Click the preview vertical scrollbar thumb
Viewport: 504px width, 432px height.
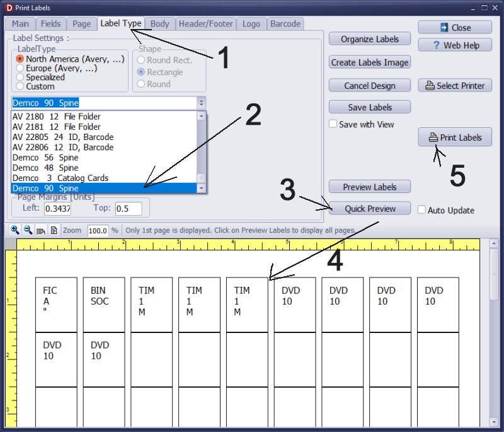point(494,274)
